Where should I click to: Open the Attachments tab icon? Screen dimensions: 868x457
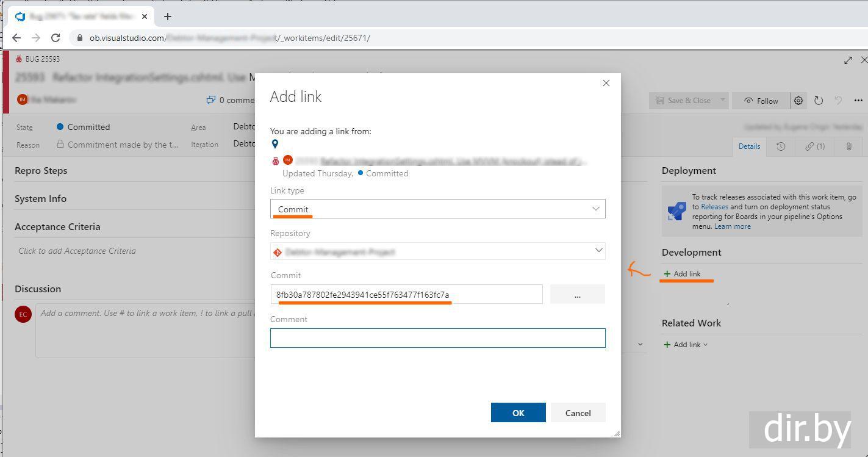click(848, 146)
